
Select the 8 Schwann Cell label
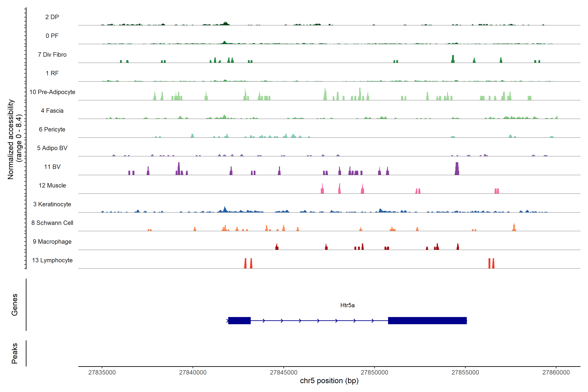point(52,223)
